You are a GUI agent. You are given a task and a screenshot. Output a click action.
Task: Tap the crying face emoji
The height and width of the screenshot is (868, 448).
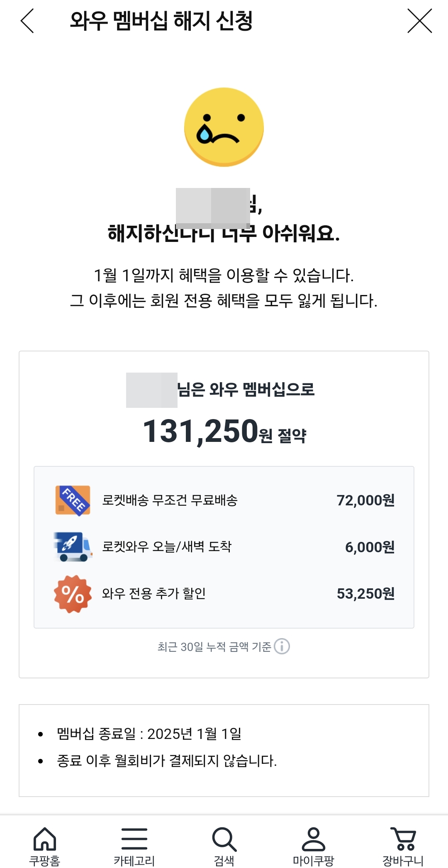pyautogui.click(x=224, y=127)
